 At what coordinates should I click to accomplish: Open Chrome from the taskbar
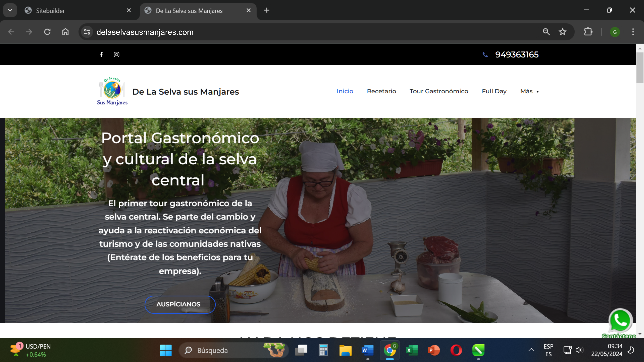pyautogui.click(x=390, y=350)
